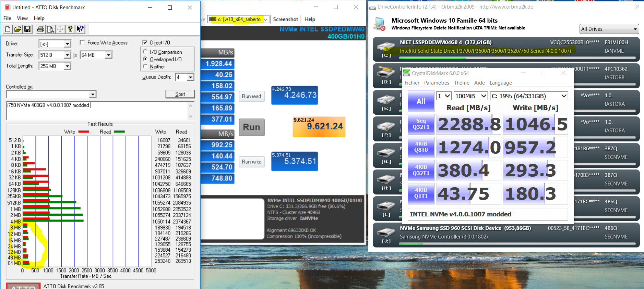Click the Run read button
This screenshot has width=644, height=289.
click(252, 96)
